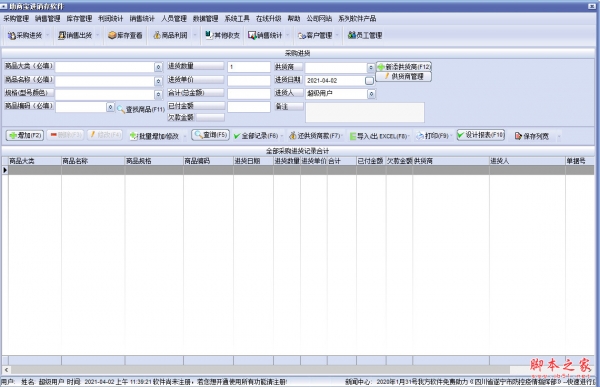Open 其他收支 toolbar item
Image resolution: width=600 pixels, height=387 pixels.
(222, 36)
